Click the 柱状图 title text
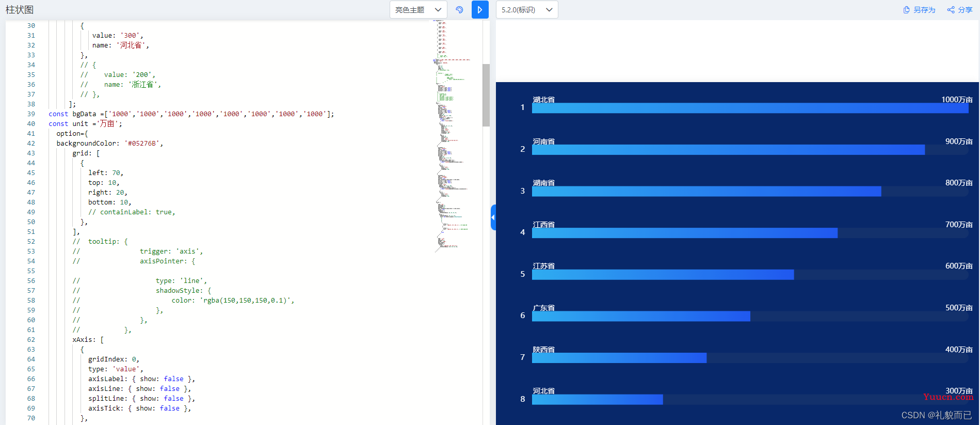Screen dimensions: 980x425 point(20,10)
